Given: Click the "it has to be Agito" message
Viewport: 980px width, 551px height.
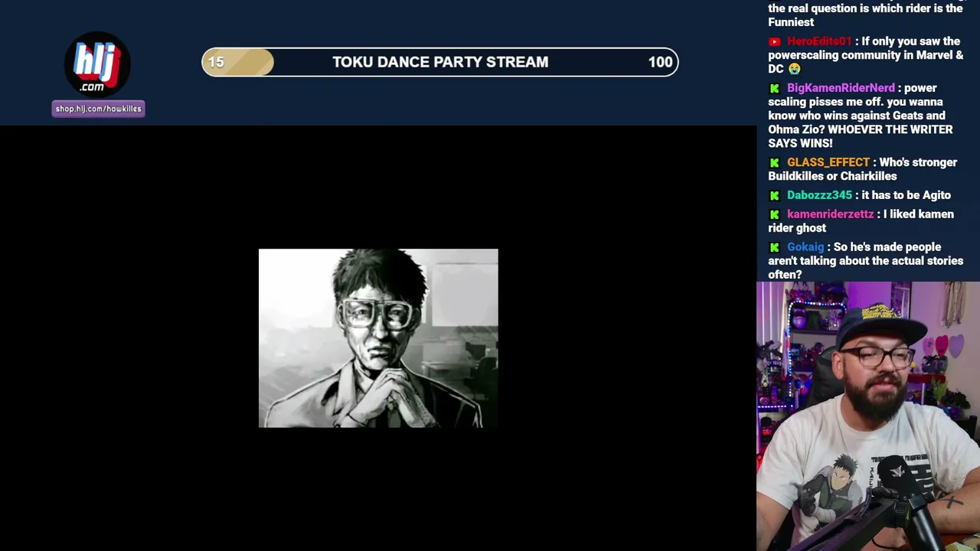Looking at the screenshot, I should click(906, 195).
